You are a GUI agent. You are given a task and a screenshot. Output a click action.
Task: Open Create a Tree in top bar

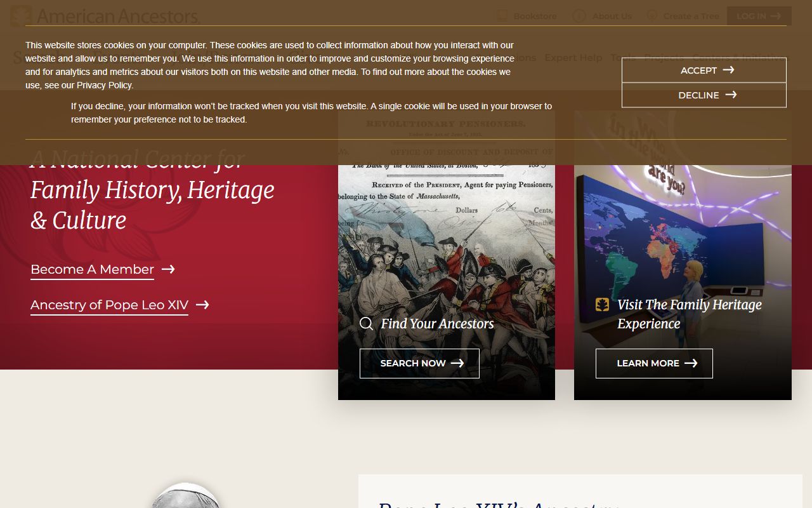click(683, 16)
